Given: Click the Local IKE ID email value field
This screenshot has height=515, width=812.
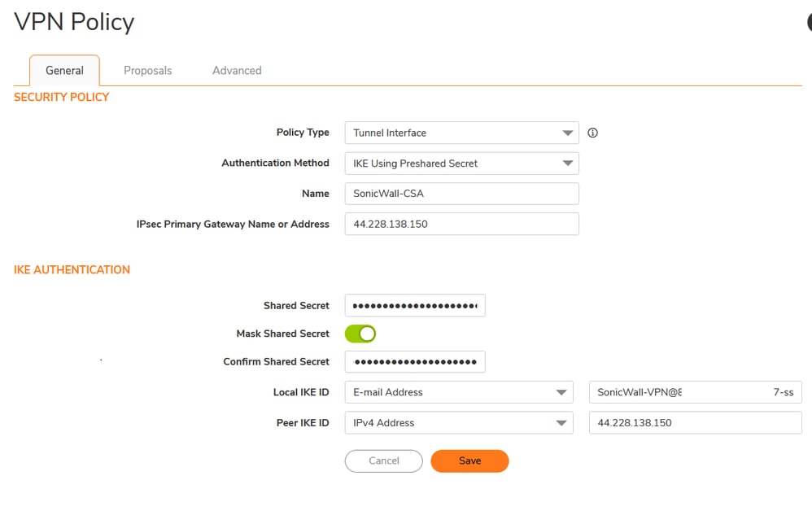Looking at the screenshot, I should click(x=695, y=392).
